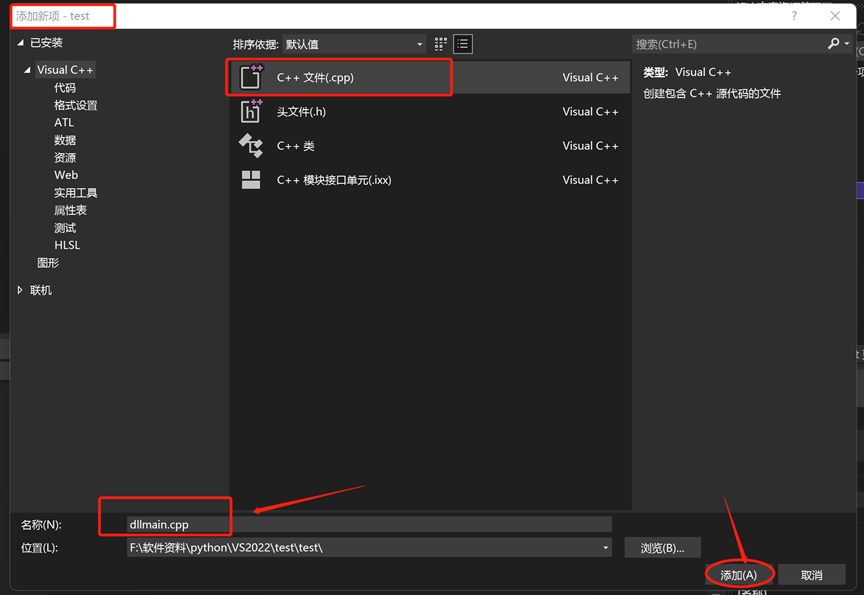Select the ATL category
Screen dimensions: 864x595
64,122
